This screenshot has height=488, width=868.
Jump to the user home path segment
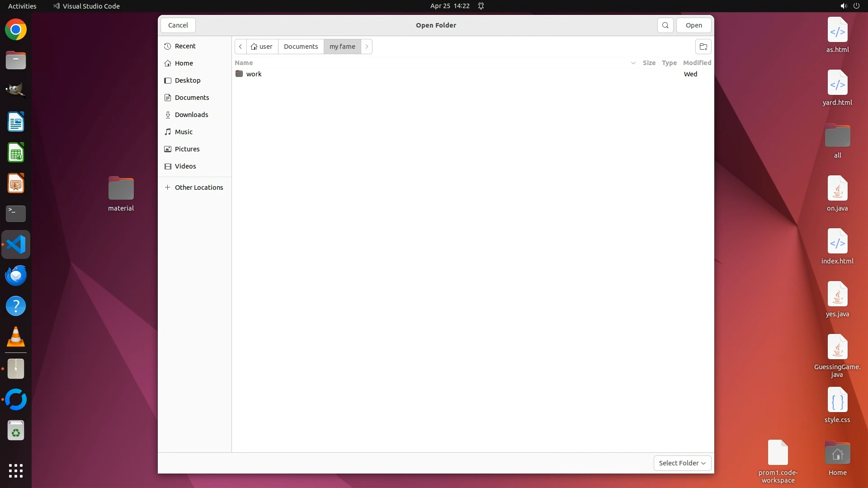(x=262, y=47)
